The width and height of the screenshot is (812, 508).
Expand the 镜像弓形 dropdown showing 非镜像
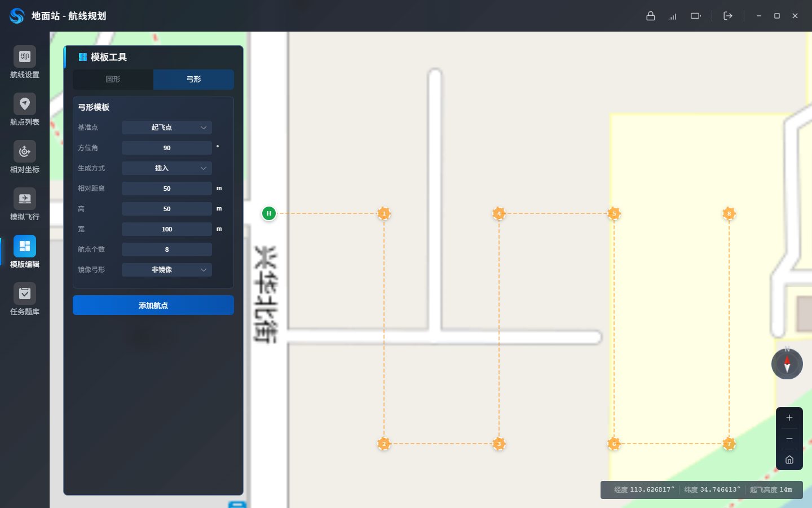(167, 270)
